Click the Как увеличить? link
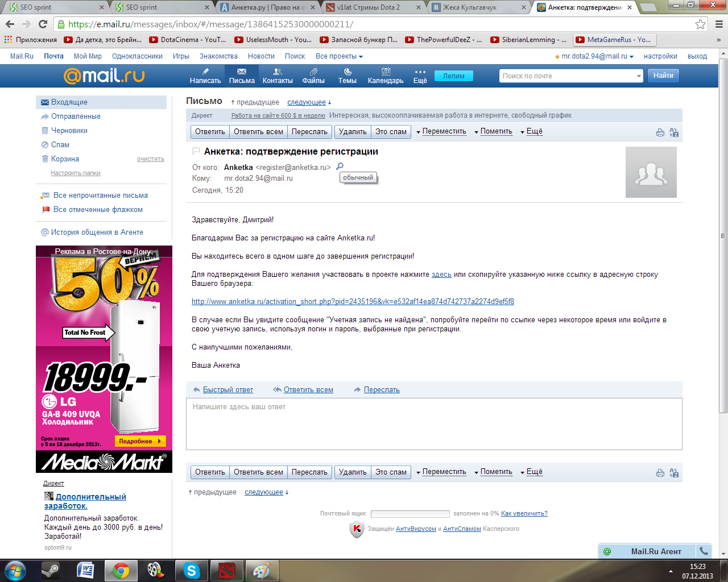Image resolution: width=728 pixels, height=582 pixels. coord(524,513)
